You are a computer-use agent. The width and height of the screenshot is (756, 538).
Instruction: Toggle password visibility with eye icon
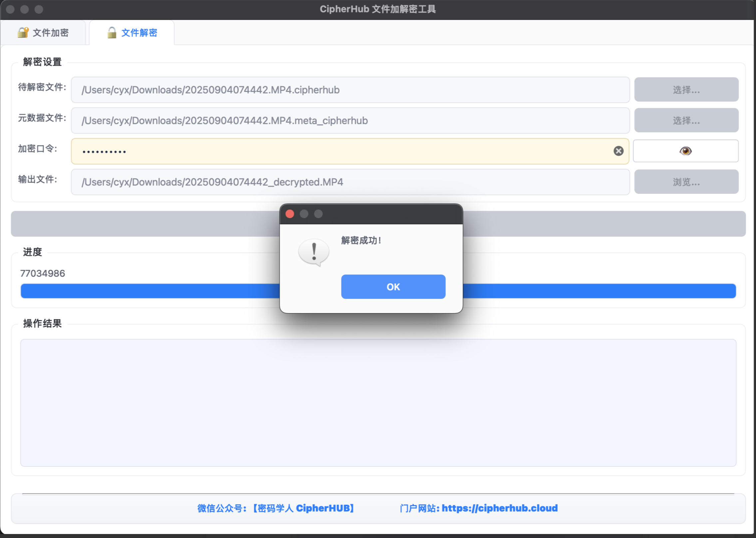[x=685, y=151]
